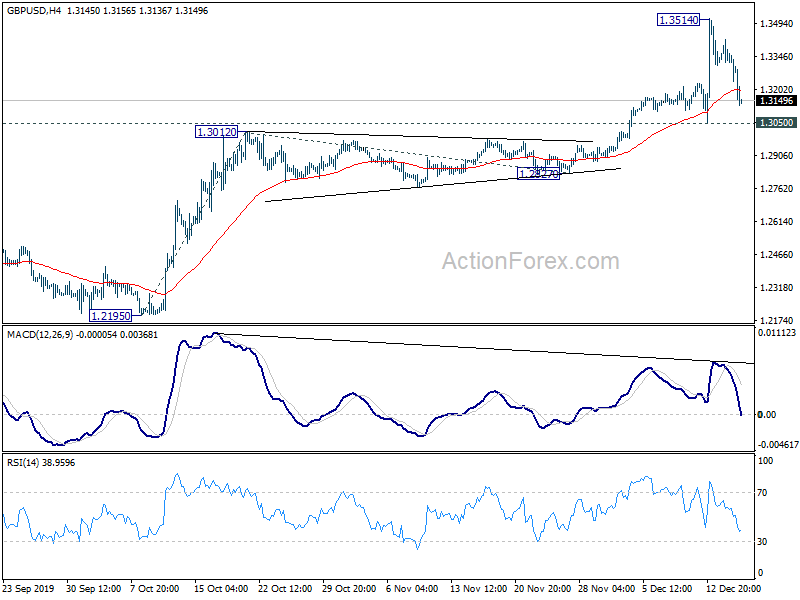Click the RSI 30 level label
The height and width of the screenshot is (600, 800).
tap(762, 542)
